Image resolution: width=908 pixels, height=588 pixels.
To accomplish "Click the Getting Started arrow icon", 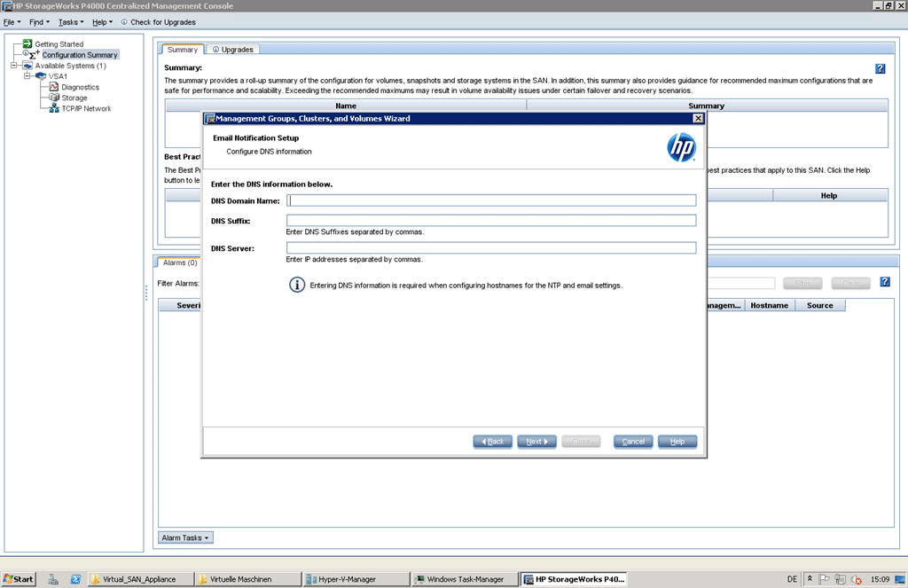I will point(27,44).
